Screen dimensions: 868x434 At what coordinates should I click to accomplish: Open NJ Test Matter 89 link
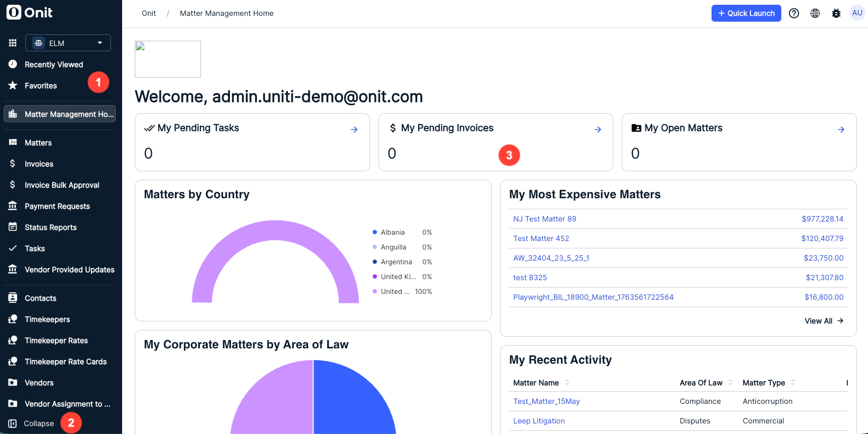[544, 219]
